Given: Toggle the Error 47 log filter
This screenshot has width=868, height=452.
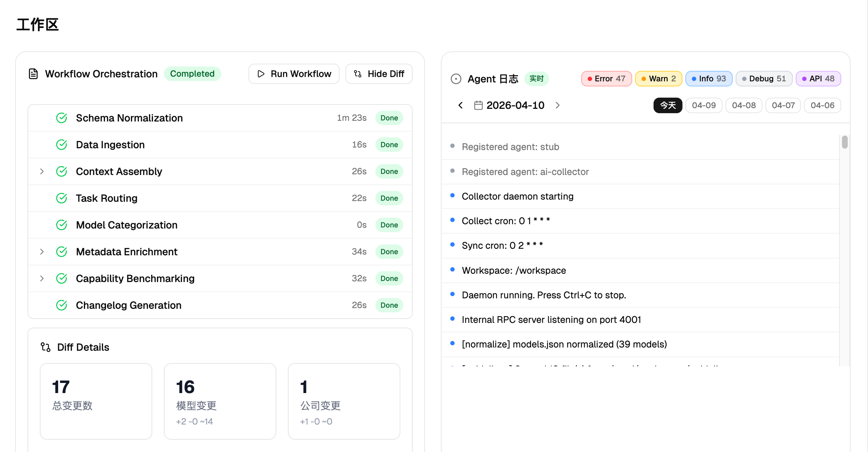Looking at the screenshot, I should (x=607, y=78).
